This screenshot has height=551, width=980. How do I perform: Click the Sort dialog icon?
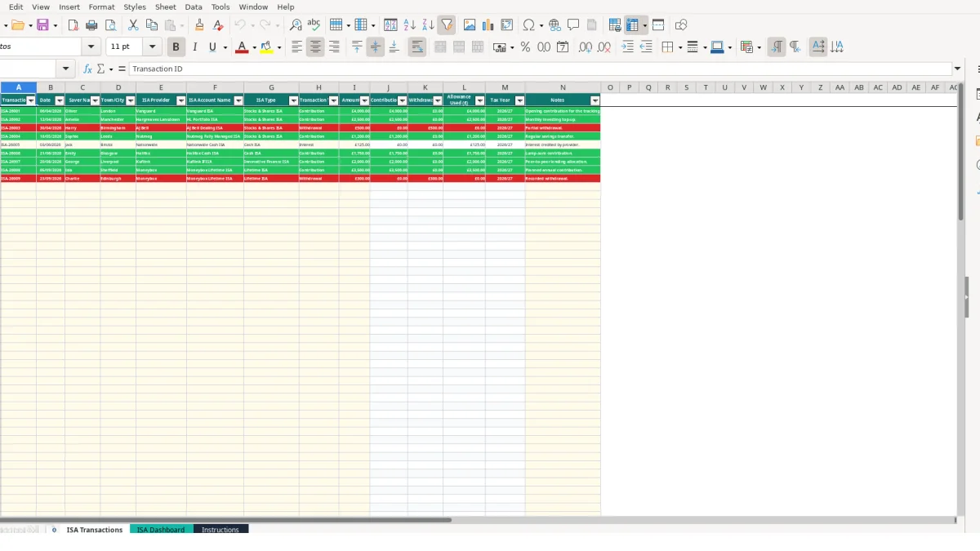[390, 25]
